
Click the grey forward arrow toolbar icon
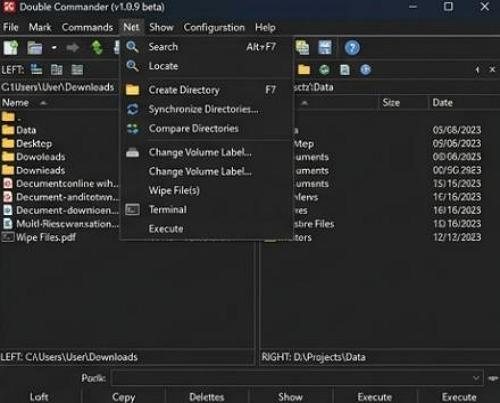pos(72,48)
